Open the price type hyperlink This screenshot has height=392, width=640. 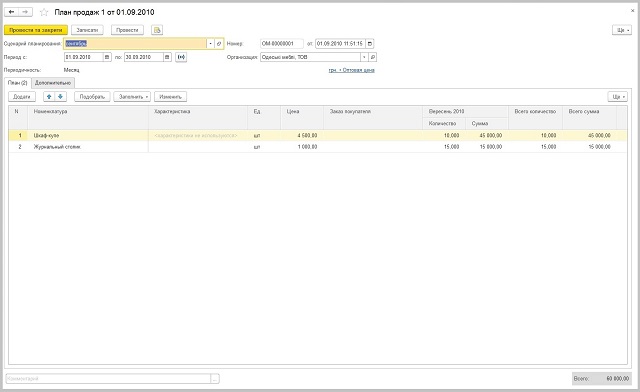(x=351, y=70)
